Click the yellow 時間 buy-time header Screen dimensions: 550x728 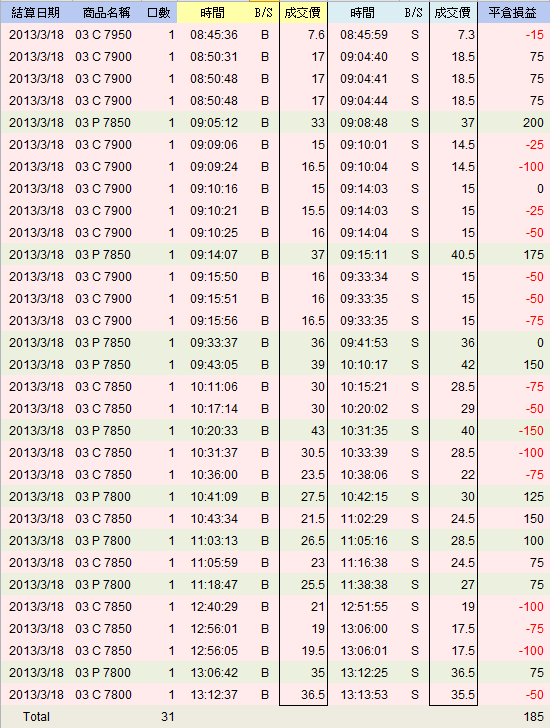(x=213, y=13)
